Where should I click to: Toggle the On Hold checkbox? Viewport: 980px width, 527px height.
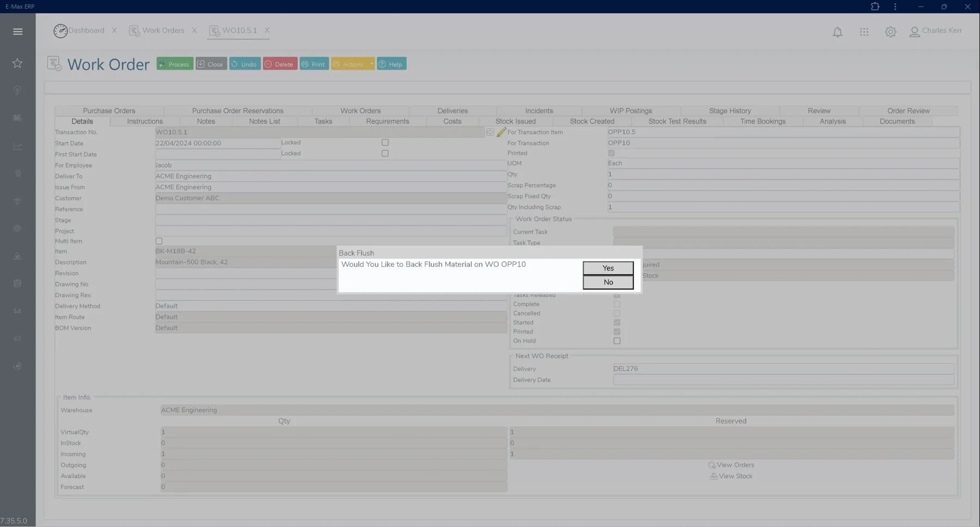(x=617, y=341)
